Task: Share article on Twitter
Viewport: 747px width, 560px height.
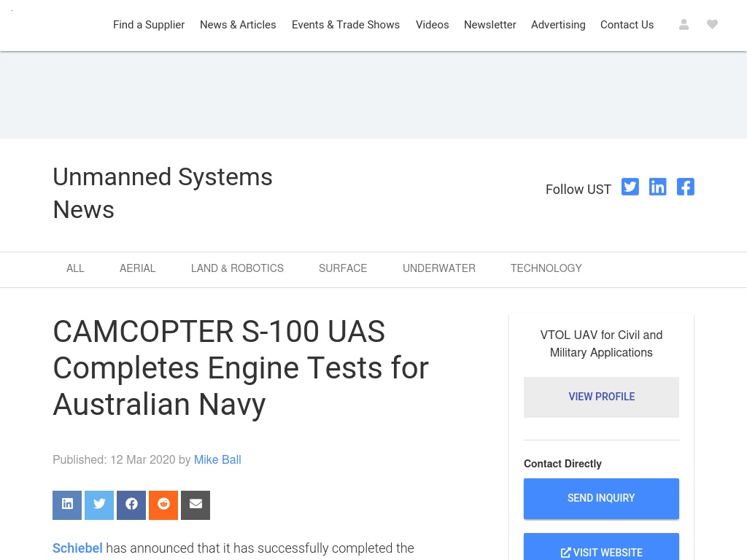Action: (x=99, y=505)
